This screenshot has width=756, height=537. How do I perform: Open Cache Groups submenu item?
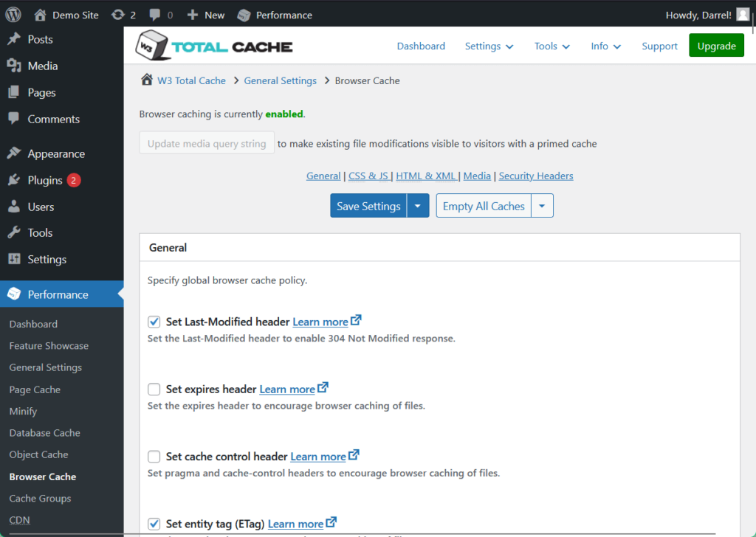click(40, 499)
